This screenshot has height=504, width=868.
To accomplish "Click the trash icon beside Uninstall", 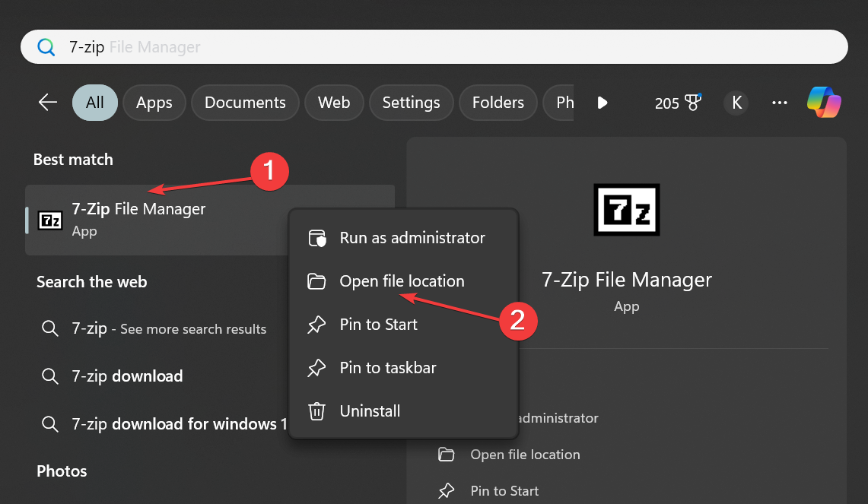I will [316, 411].
